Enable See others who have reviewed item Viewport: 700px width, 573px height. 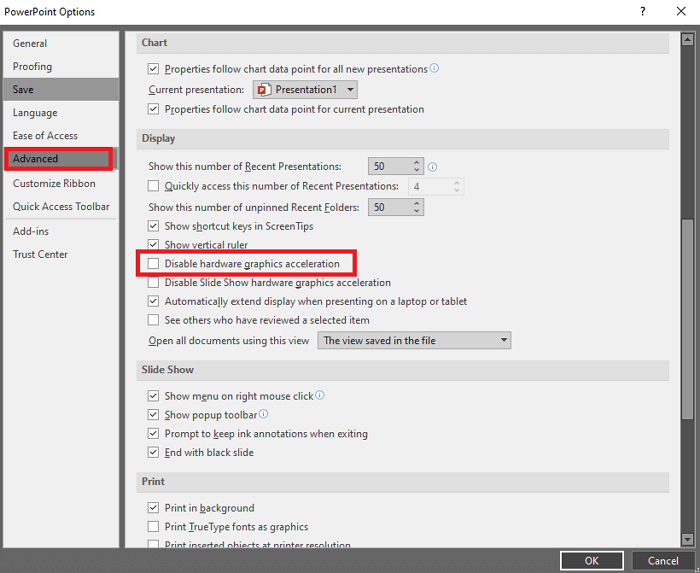point(153,320)
